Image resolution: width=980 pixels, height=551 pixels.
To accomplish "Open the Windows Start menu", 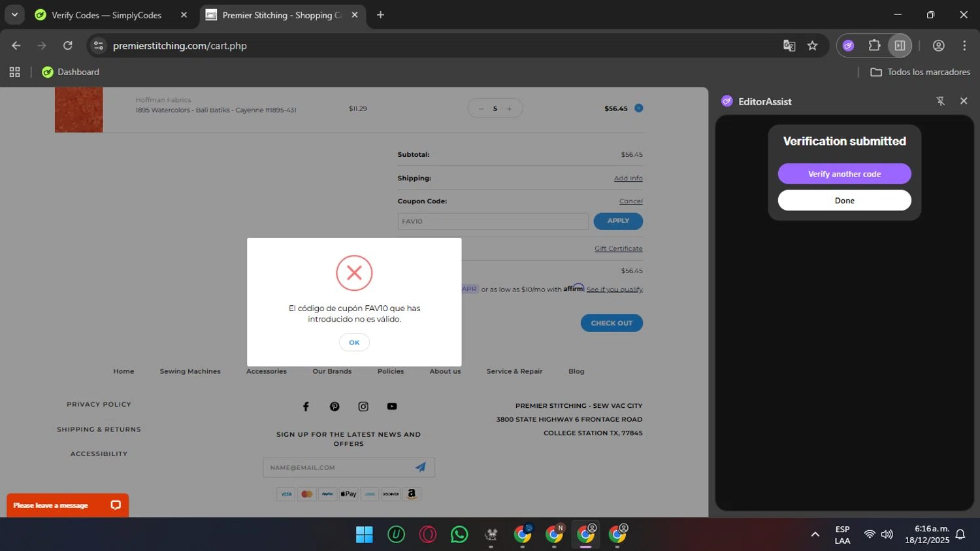I will coord(364,535).
